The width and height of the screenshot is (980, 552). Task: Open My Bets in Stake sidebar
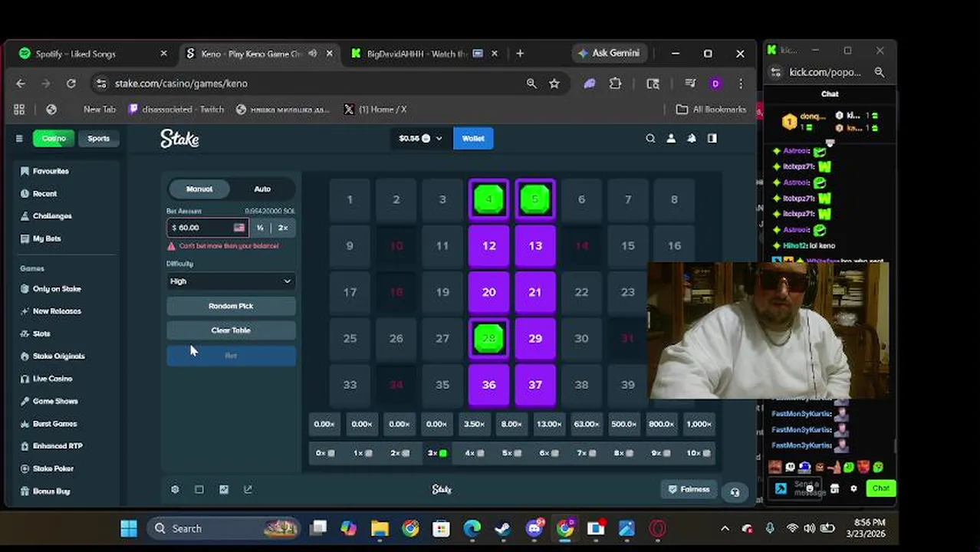(46, 238)
